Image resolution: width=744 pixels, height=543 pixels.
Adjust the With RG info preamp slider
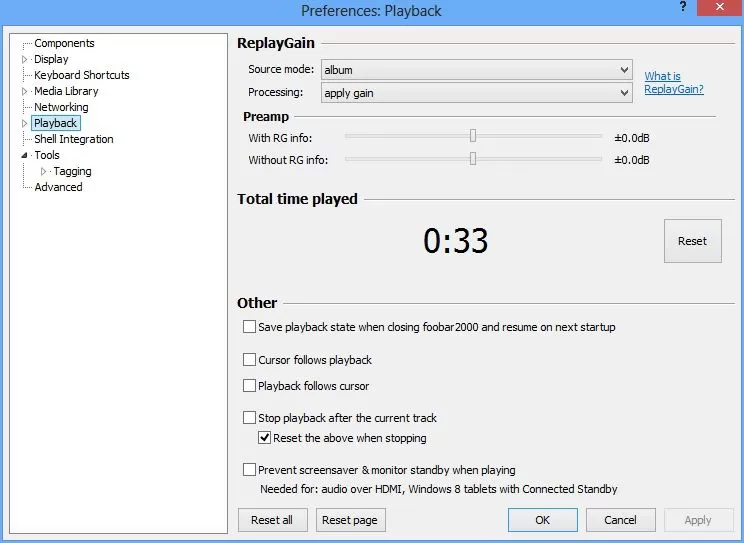473,136
